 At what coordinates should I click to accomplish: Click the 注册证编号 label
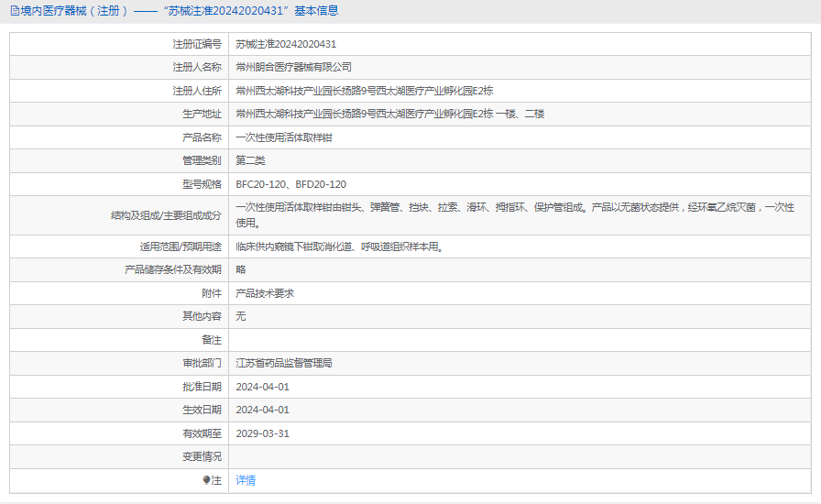tap(197, 44)
